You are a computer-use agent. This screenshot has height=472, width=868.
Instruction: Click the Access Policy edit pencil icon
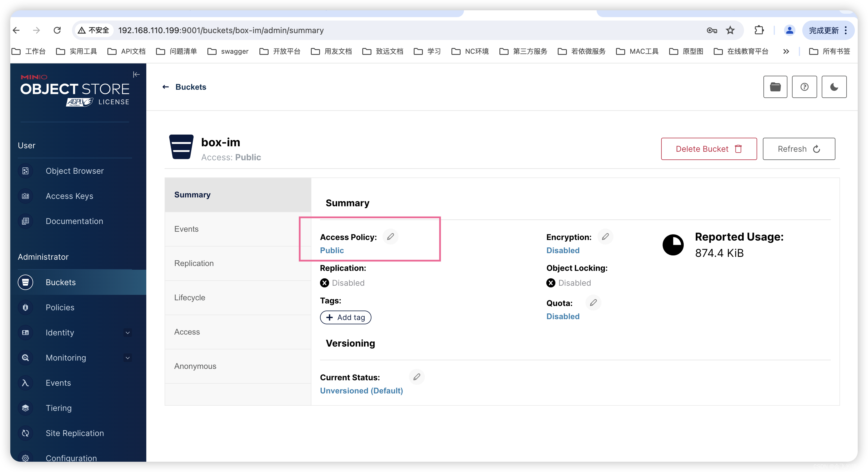point(390,237)
